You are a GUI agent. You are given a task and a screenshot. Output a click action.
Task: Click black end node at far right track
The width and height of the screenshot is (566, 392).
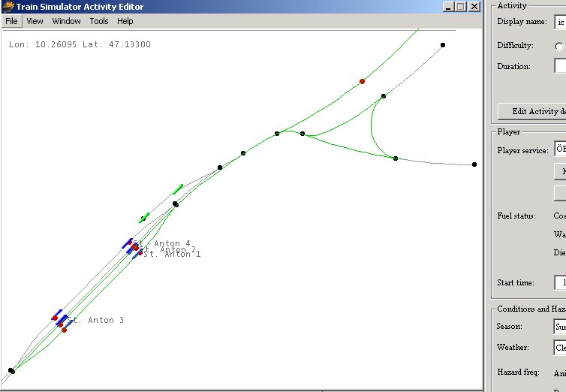(x=474, y=164)
